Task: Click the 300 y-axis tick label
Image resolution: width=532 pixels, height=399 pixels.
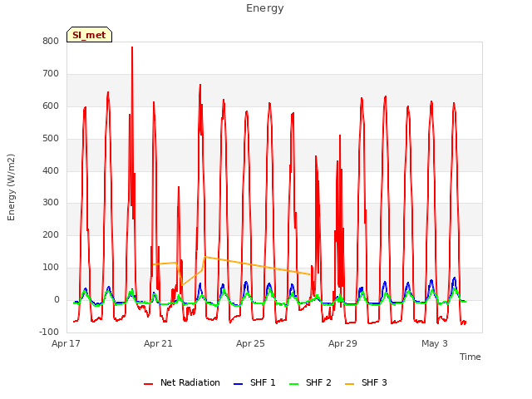Action: (x=51, y=203)
